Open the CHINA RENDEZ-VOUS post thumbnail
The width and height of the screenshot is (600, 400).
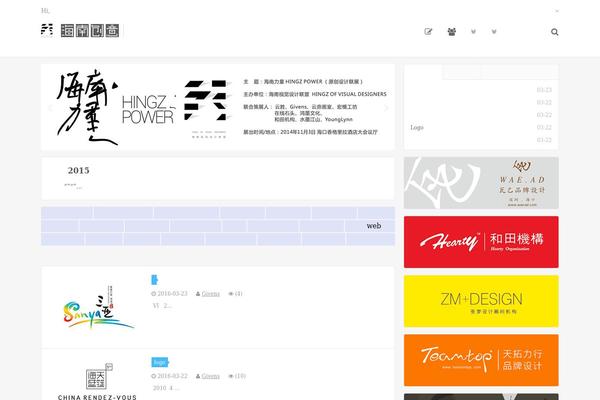(98, 381)
